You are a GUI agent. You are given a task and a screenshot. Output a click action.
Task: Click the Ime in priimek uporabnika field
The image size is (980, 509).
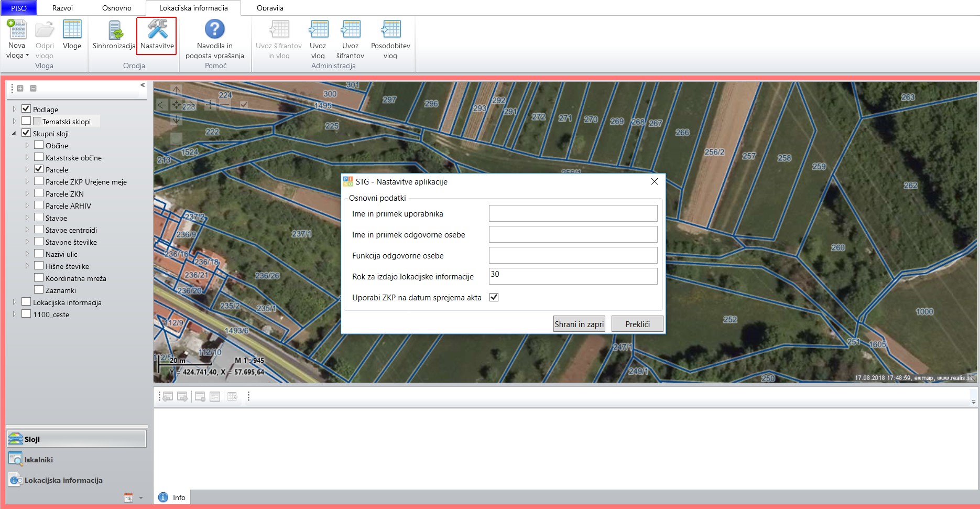pyautogui.click(x=573, y=213)
